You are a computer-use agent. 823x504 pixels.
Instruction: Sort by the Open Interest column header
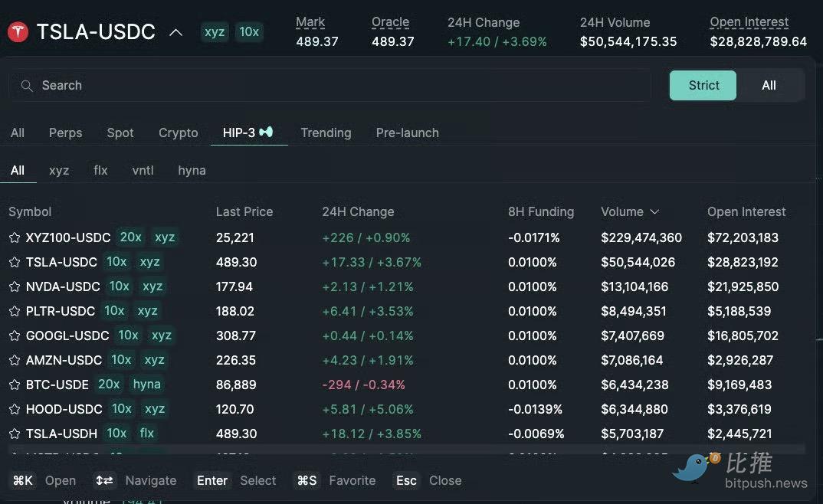tap(746, 211)
